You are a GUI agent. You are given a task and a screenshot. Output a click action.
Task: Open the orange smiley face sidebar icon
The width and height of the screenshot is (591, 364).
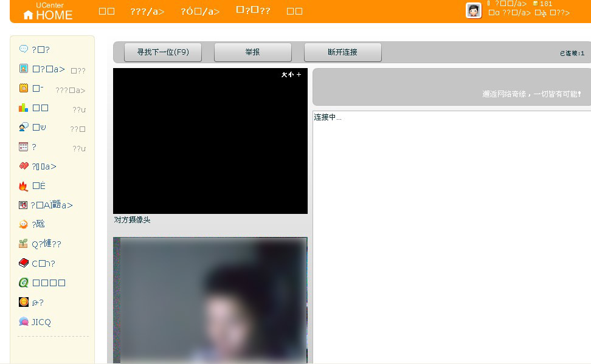pyautogui.click(x=23, y=224)
